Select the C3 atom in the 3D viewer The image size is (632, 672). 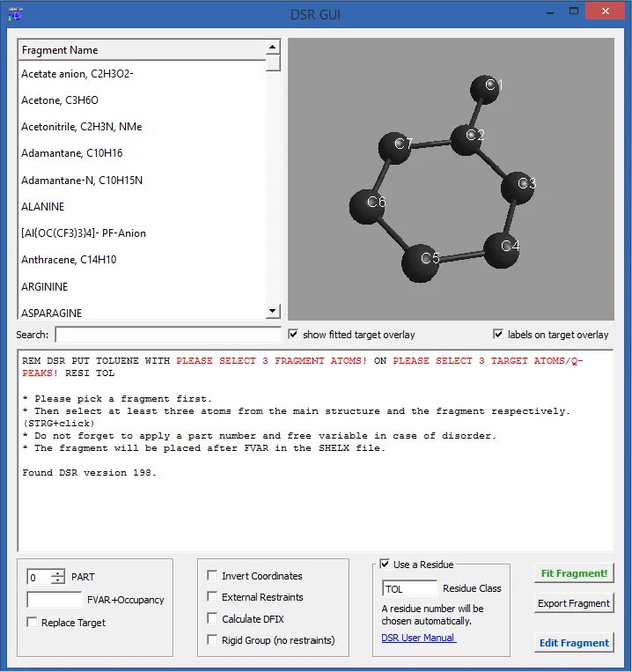click(x=518, y=188)
